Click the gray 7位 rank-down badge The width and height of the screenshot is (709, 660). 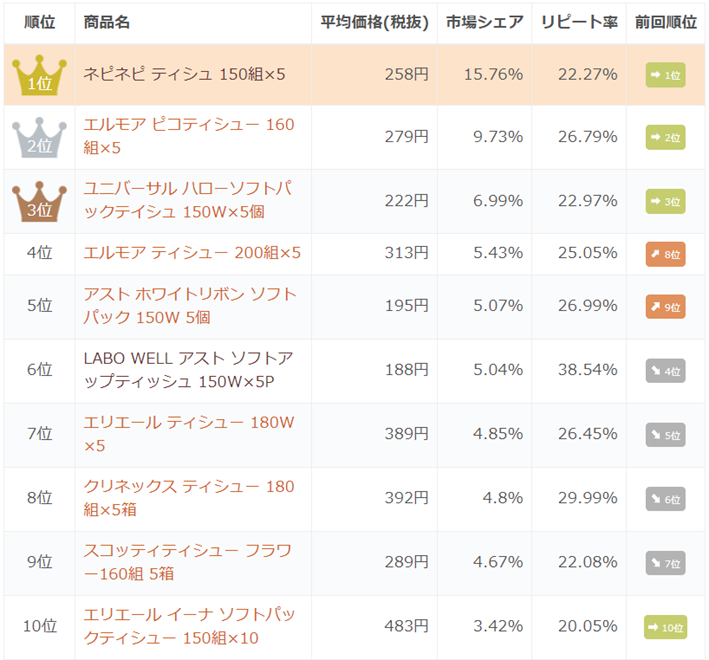point(665,563)
